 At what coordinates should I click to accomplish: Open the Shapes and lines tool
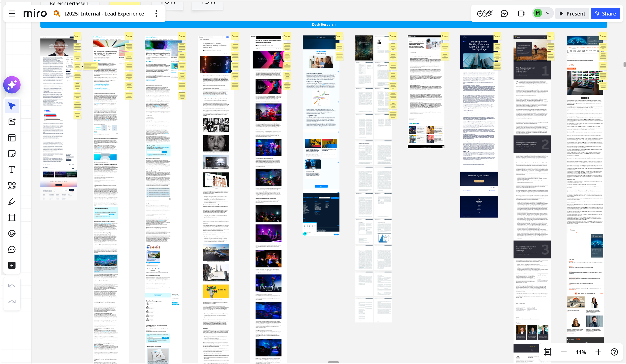(x=12, y=186)
